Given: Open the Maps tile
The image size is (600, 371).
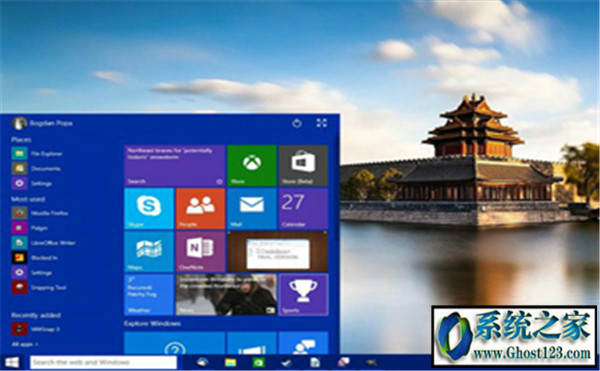Looking at the screenshot, I should point(149,252).
